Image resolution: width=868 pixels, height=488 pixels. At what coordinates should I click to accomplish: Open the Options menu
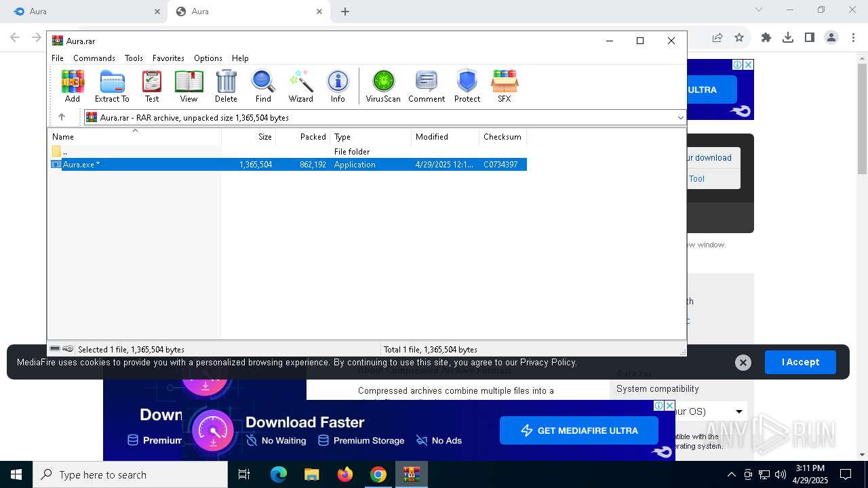pyautogui.click(x=208, y=58)
